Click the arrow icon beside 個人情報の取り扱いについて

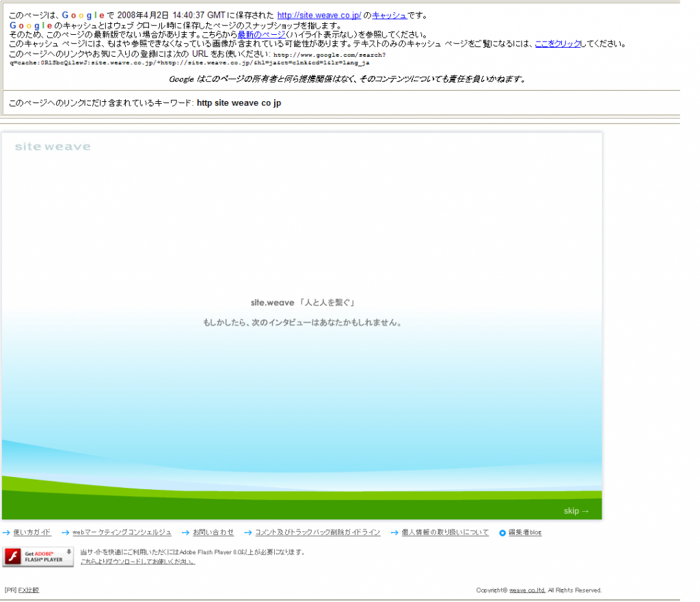pyautogui.click(x=395, y=532)
